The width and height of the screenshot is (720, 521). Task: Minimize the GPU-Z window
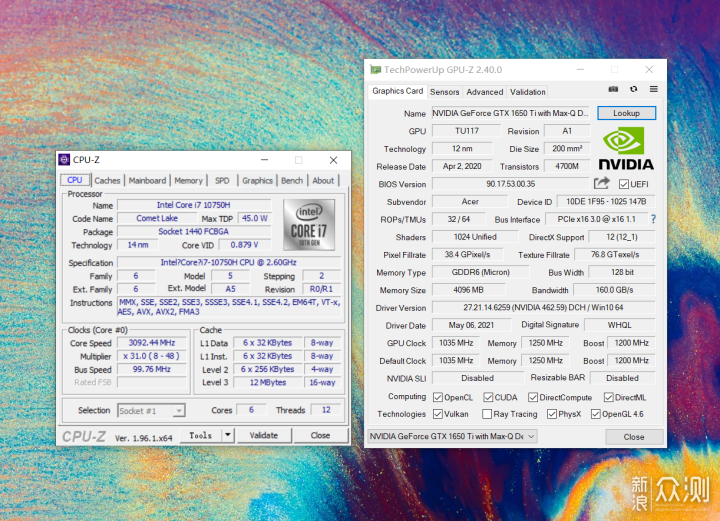tap(580, 69)
